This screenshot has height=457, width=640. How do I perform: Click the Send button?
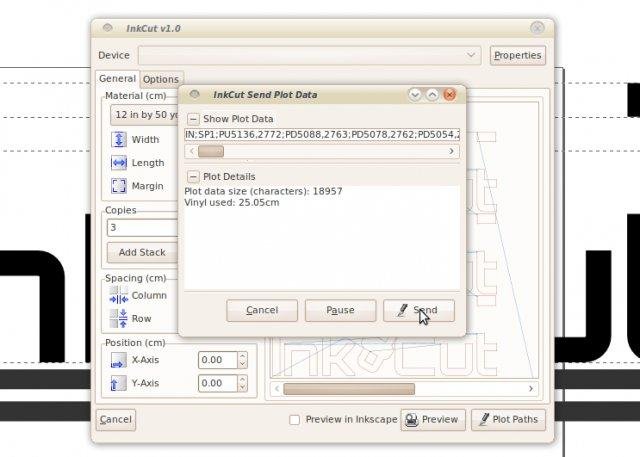419,311
